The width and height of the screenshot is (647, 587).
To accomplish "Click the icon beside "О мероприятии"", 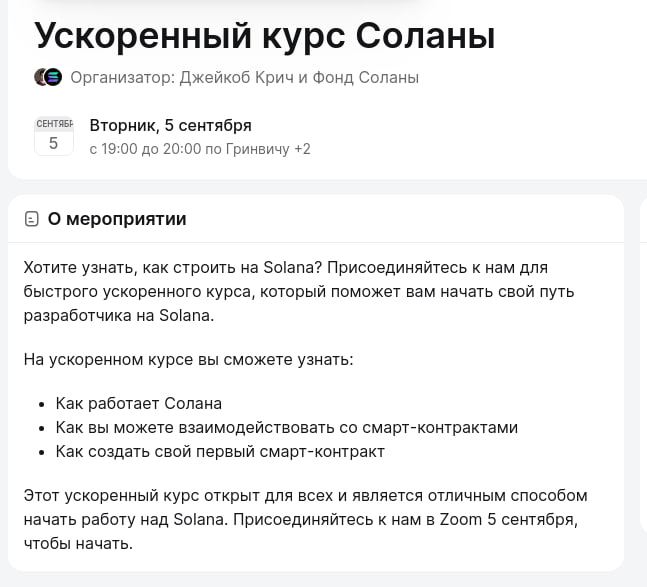I will pyautogui.click(x=33, y=219).
